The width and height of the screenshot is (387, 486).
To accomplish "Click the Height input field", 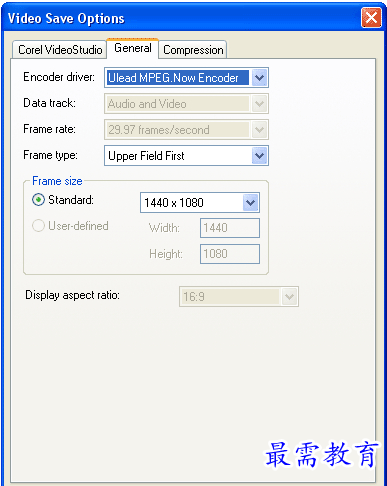I will (230, 254).
